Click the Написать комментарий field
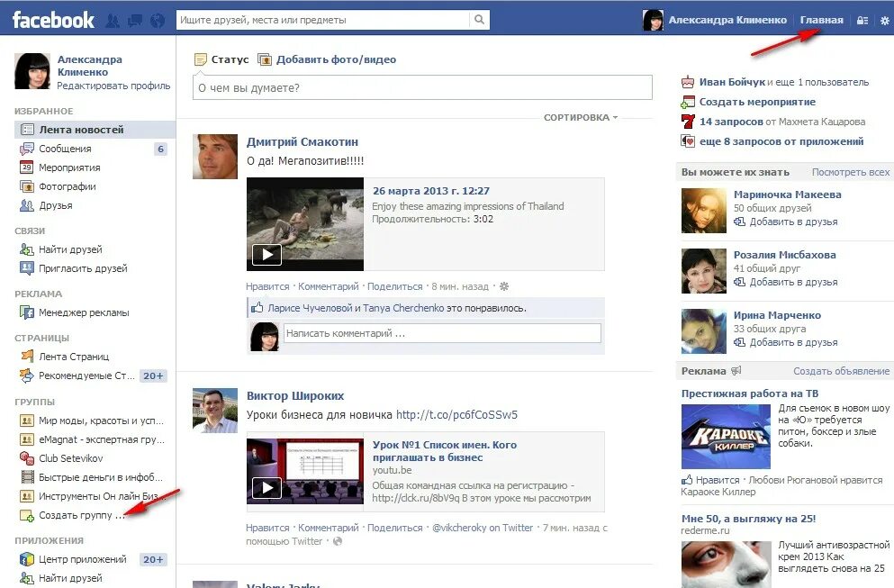 442,334
